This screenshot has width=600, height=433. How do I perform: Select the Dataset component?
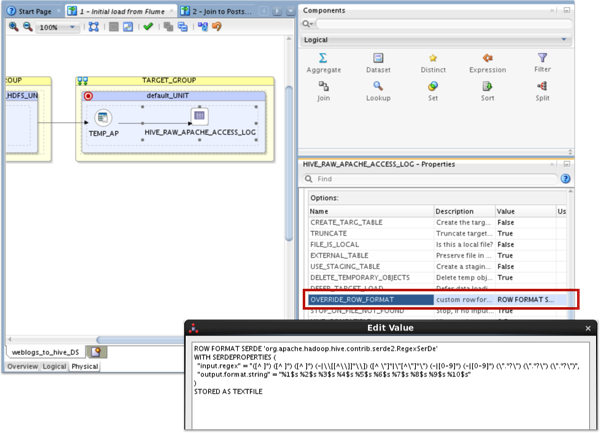click(x=378, y=63)
